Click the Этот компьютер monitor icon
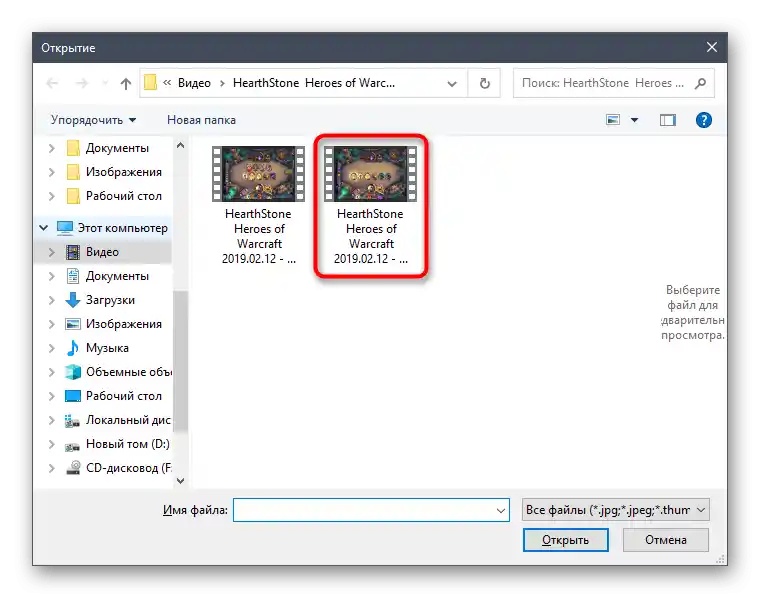The image size is (760, 598). [x=64, y=228]
